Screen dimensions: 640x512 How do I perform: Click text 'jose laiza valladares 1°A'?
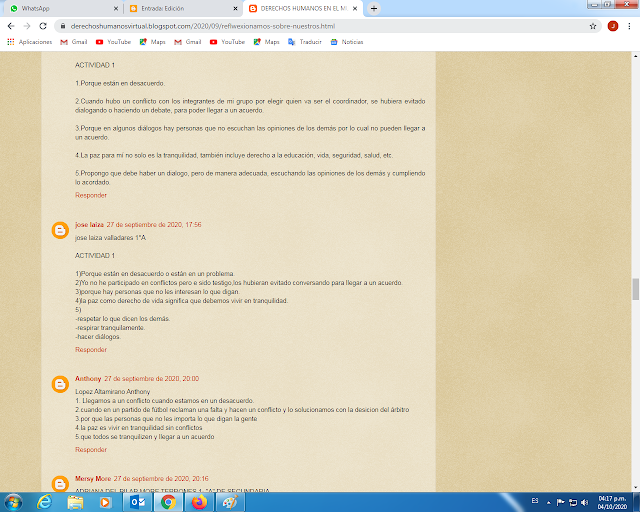click(110, 238)
